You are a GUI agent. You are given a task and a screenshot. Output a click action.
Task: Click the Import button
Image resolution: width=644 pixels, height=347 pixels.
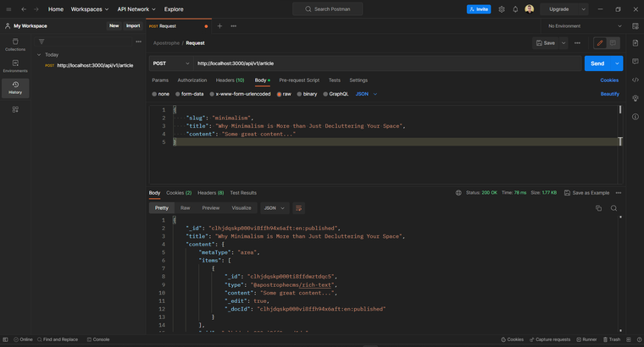tap(133, 26)
